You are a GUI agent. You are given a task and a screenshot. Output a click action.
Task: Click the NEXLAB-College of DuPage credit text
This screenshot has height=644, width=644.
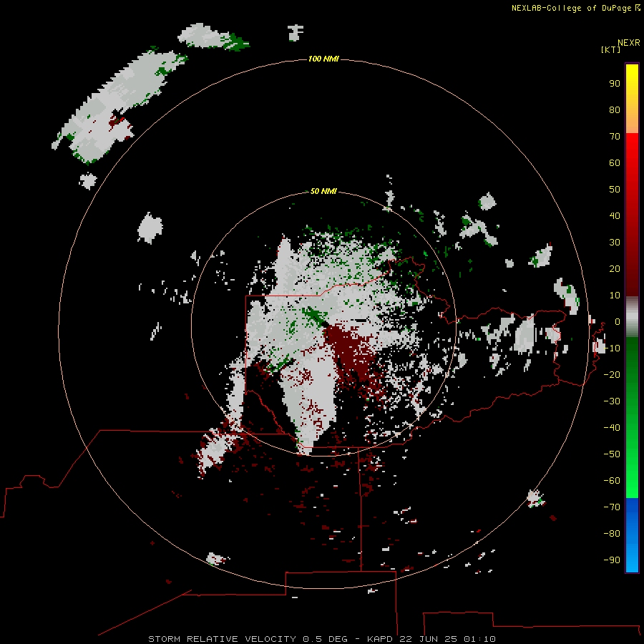(576, 8)
